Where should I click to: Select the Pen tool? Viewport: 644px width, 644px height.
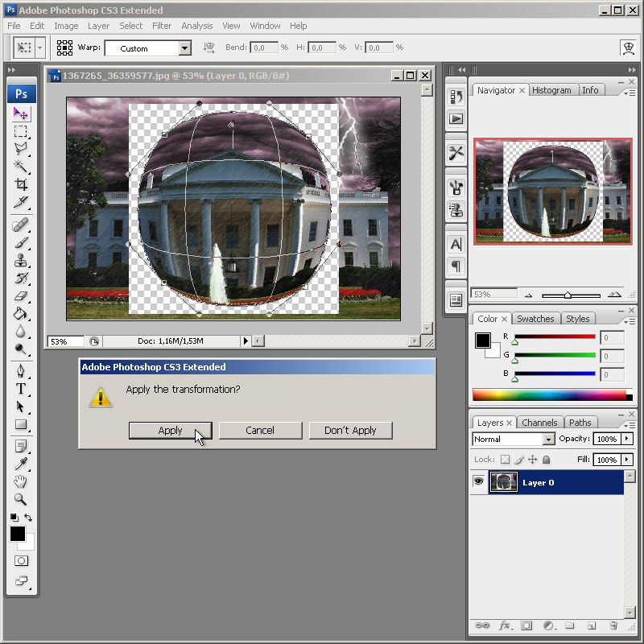point(21,371)
